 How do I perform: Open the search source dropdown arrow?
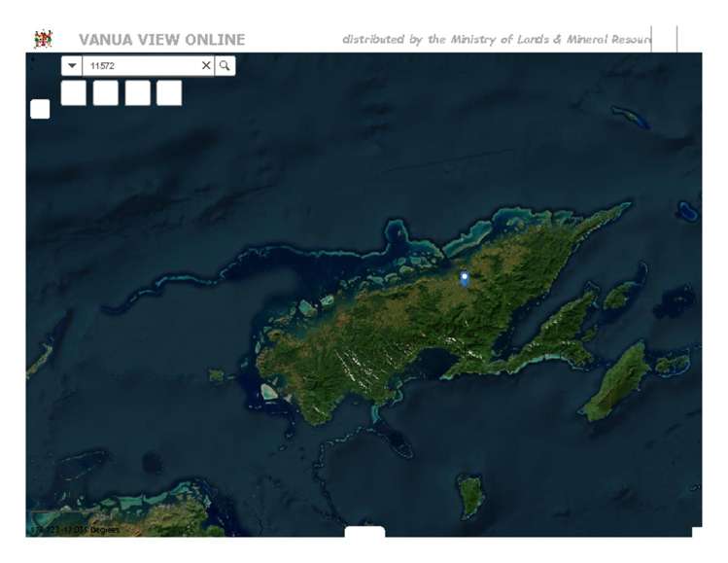click(x=72, y=65)
